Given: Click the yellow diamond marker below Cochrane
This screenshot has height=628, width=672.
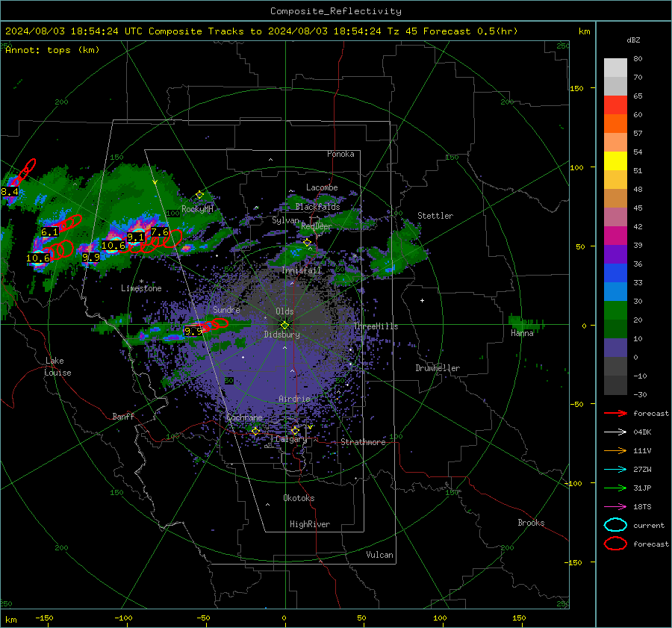Looking at the screenshot, I should click(255, 431).
